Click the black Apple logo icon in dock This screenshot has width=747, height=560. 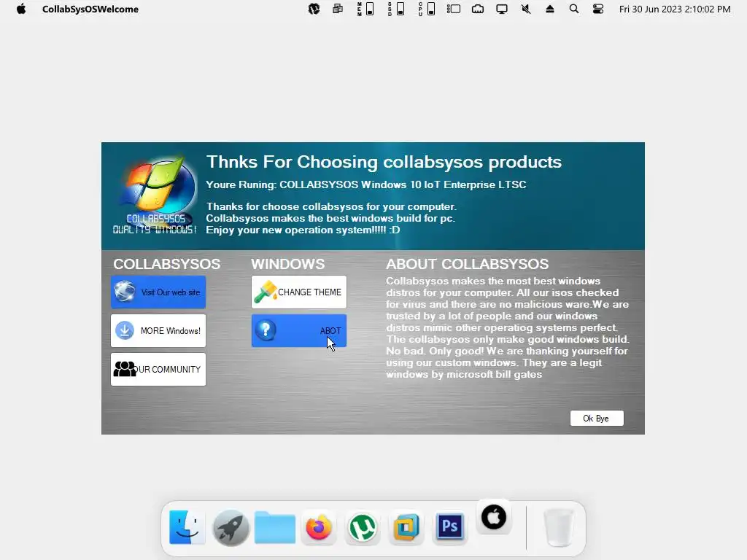pos(494,517)
